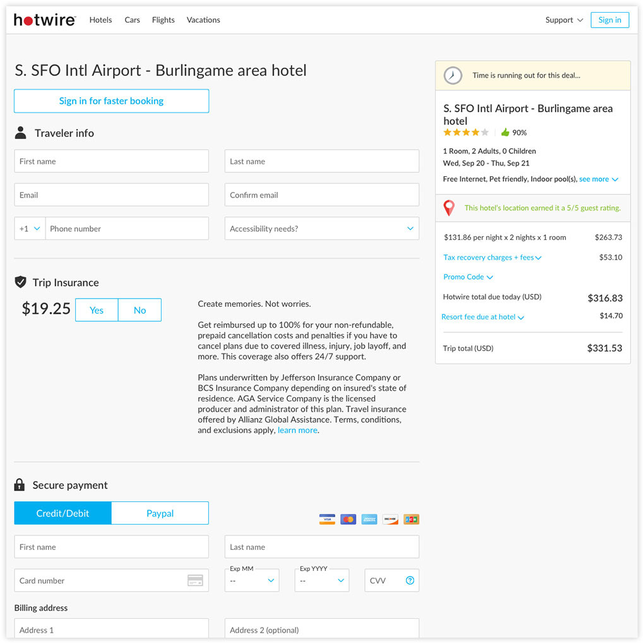Click the American Express card logo

369,519
